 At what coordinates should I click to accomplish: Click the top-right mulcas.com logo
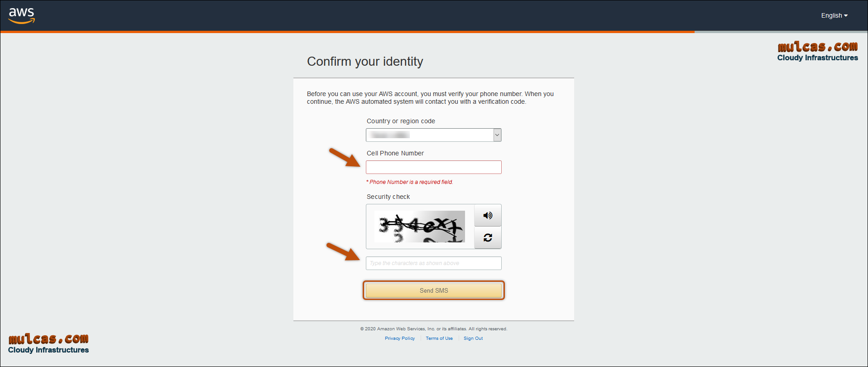tap(817, 52)
